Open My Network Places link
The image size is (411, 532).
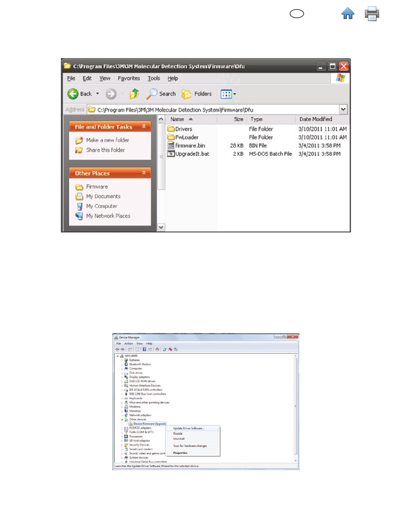click(x=108, y=216)
